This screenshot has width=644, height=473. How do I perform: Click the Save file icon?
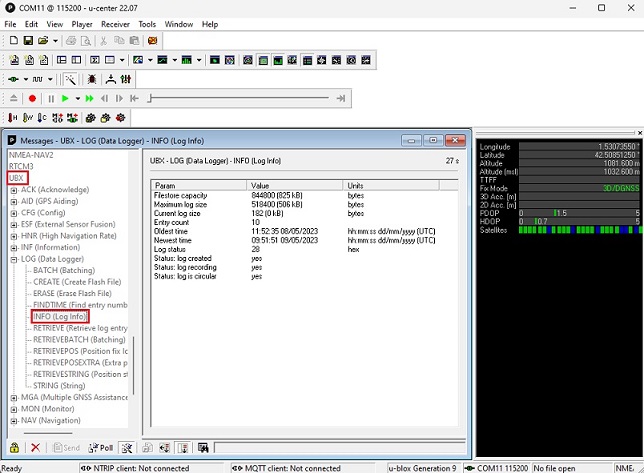28,41
